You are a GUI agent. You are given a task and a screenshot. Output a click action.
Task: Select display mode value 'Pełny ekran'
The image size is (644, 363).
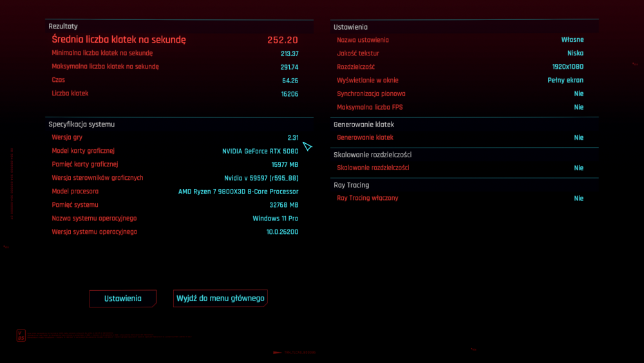click(x=565, y=80)
